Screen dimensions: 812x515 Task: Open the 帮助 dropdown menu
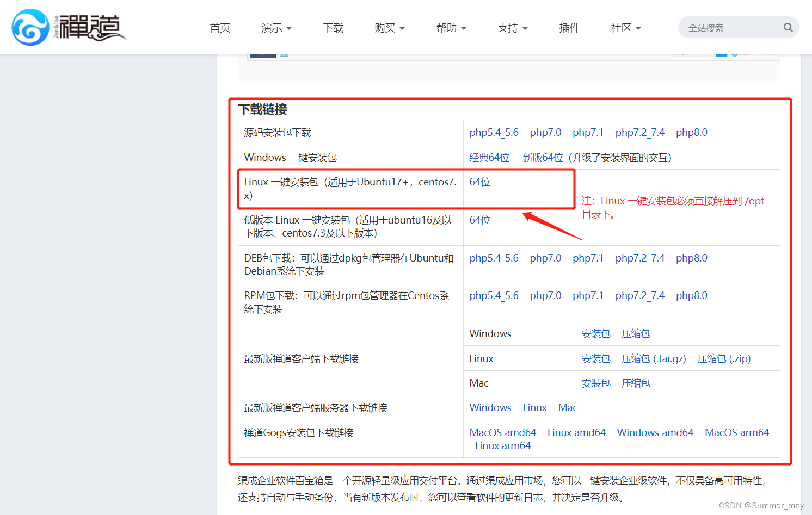coord(451,28)
